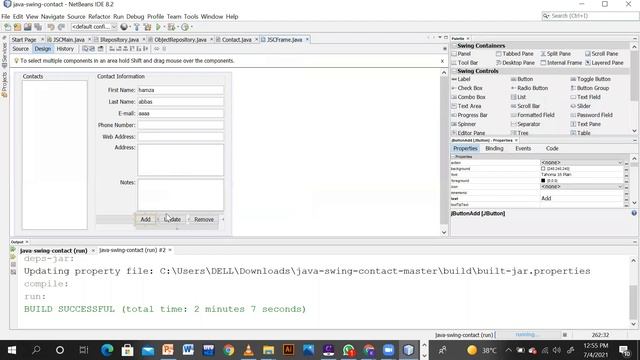The width and height of the screenshot is (640, 360).
Task: Click Preview Design icon
Action: click(x=100, y=49)
